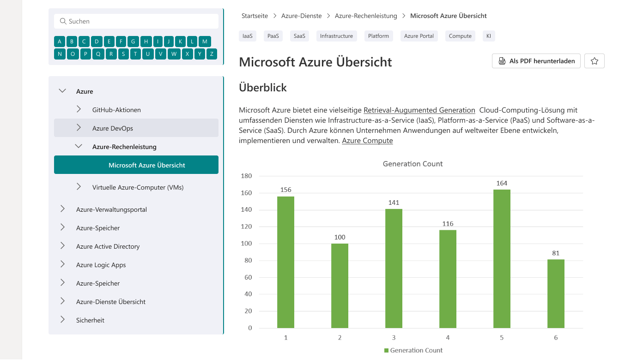Screen dimensions: 631x364
Task: Follow the Azure Compute link
Action: (x=367, y=141)
